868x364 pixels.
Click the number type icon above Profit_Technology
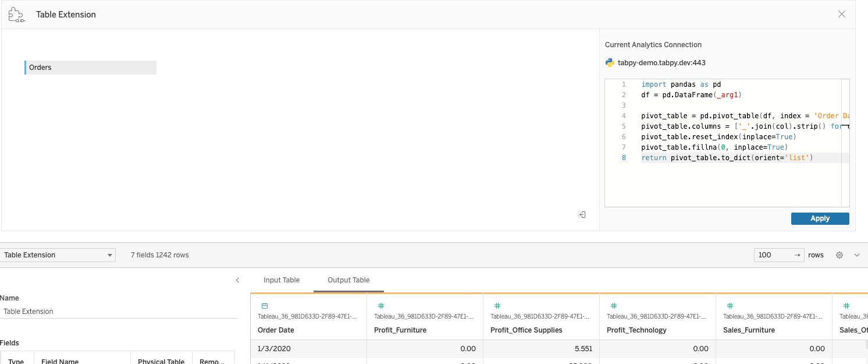pos(614,306)
